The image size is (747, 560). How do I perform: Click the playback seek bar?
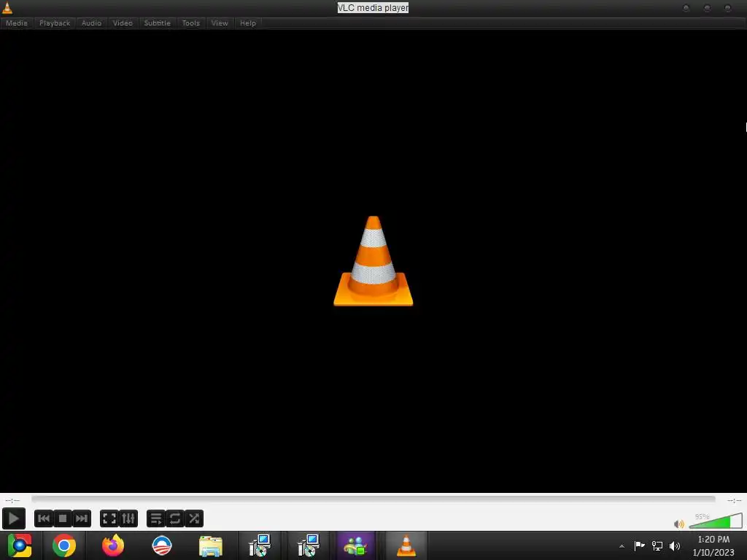pyautogui.click(x=373, y=499)
